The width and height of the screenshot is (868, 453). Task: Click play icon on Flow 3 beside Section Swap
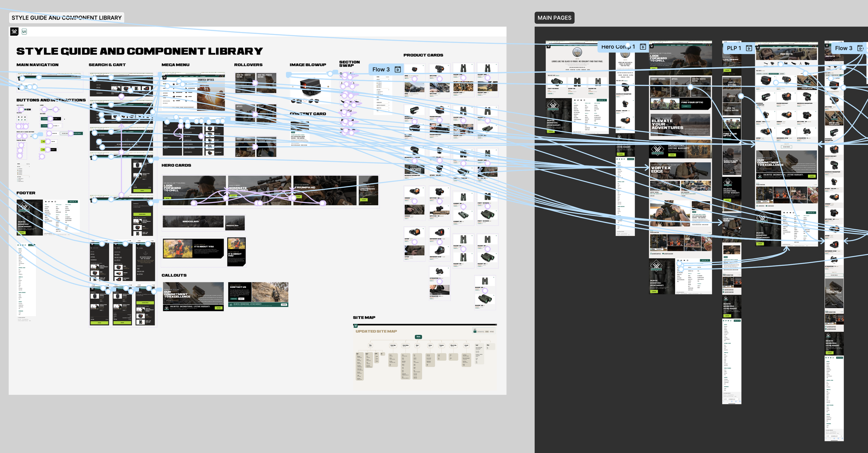[x=398, y=70]
